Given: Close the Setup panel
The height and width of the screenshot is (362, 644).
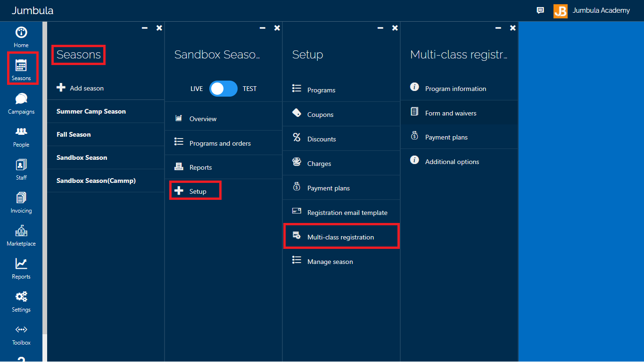Looking at the screenshot, I should pyautogui.click(x=395, y=28).
